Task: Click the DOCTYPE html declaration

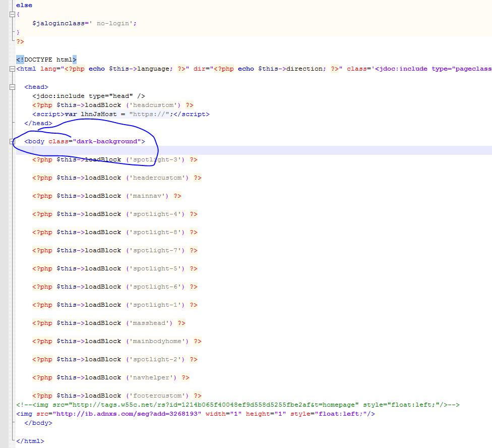Action: click(46, 60)
